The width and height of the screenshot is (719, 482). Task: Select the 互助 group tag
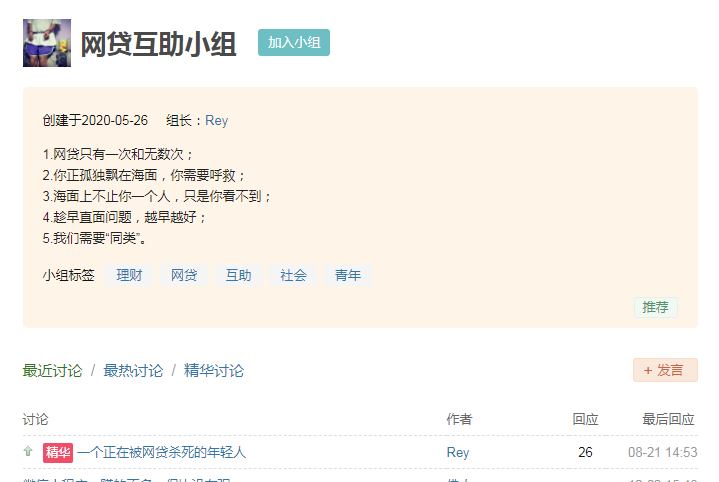[x=238, y=275]
